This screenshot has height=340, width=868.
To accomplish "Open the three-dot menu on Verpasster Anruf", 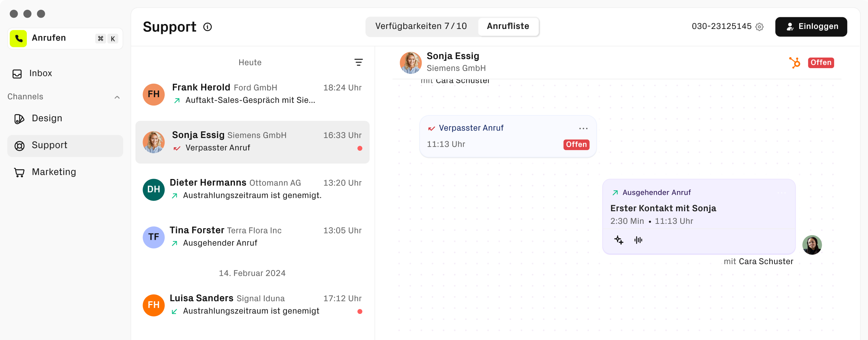I will point(583,128).
